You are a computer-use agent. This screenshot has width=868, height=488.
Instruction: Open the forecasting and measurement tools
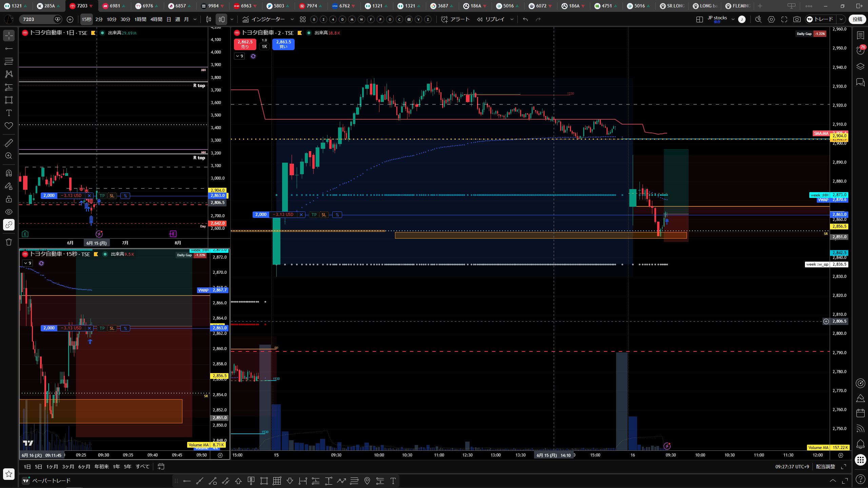(x=9, y=87)
